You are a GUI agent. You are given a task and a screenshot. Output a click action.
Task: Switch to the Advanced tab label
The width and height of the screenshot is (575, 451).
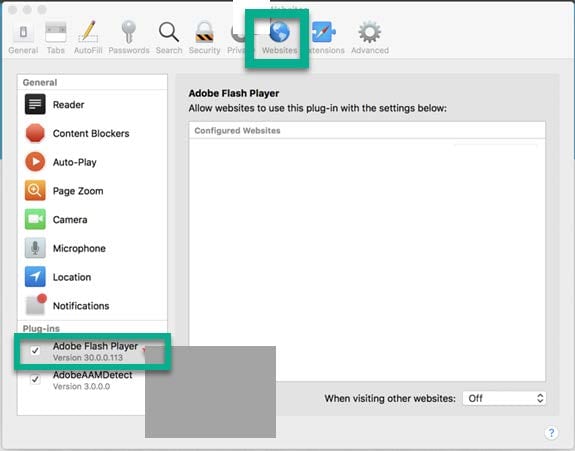click(370, 50)
